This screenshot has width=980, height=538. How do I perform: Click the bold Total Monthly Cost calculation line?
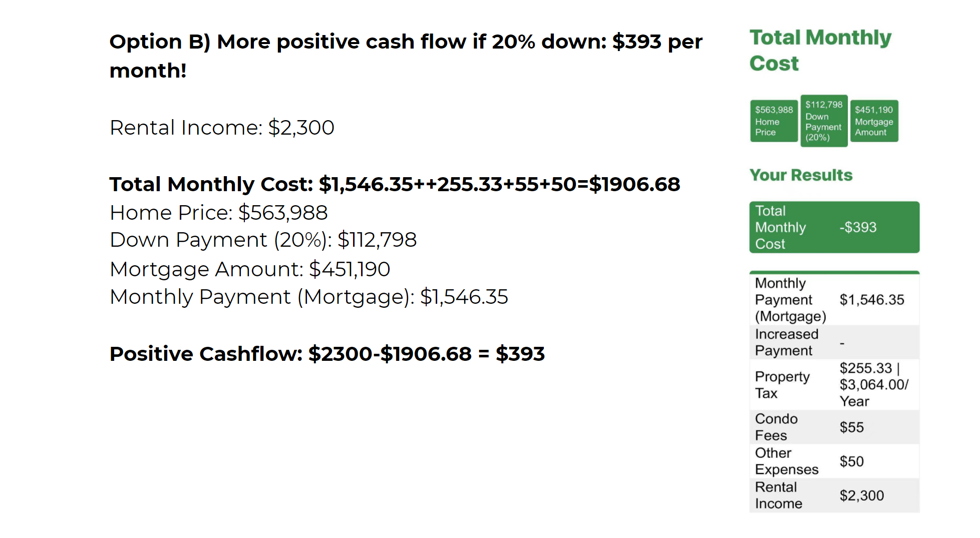click(395, 184)
